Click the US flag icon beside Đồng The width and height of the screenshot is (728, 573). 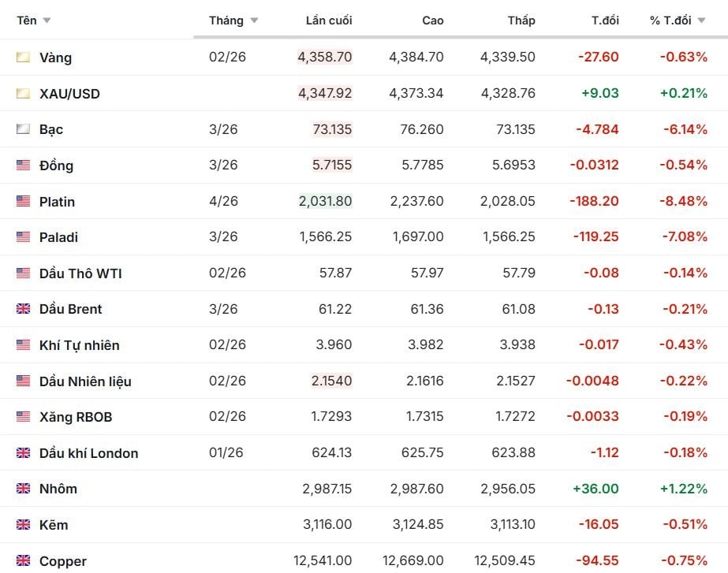click(x=23, y=166)
